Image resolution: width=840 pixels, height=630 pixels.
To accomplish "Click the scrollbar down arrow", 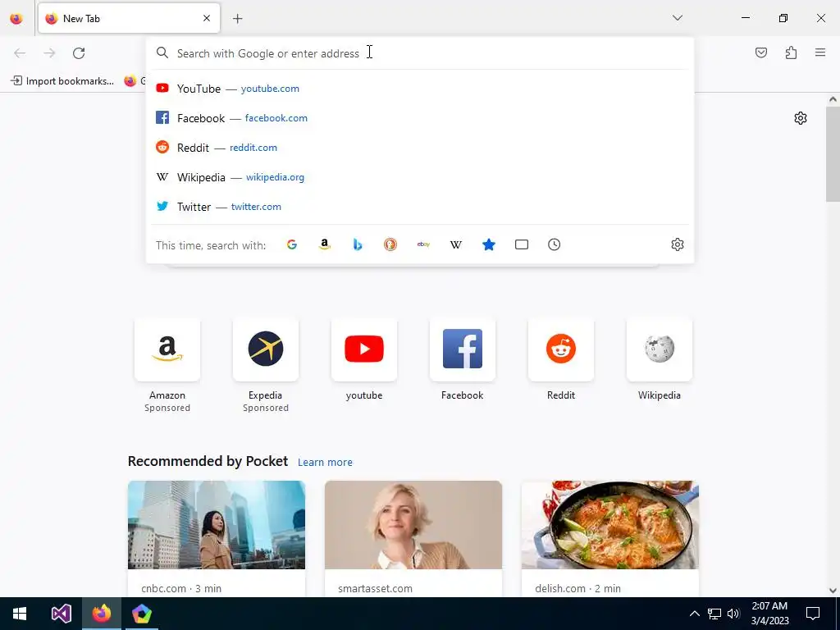I will [833, 591].
